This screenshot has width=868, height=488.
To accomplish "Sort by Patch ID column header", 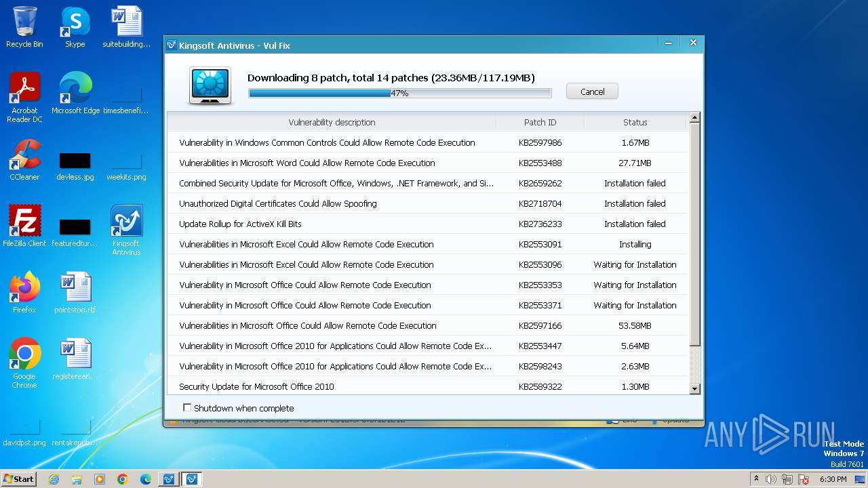I will (x=540, y=122).
